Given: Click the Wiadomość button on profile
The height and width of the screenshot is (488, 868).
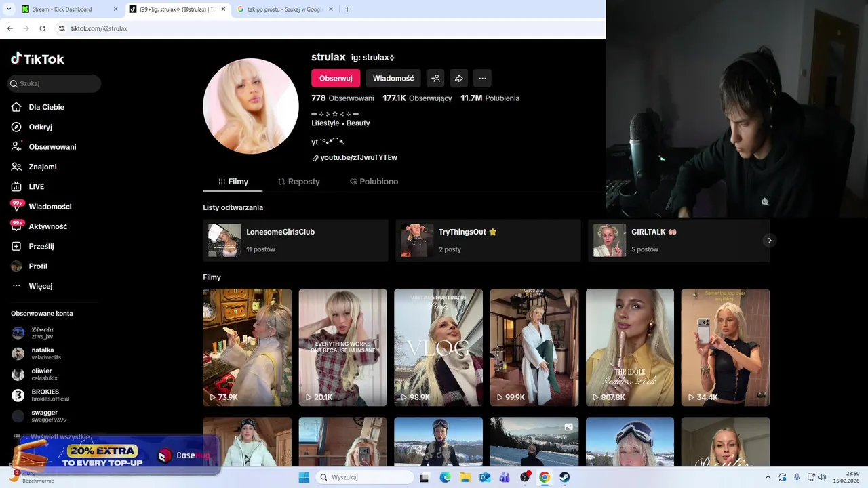Looking at the screenshot, I should [393, 78].
